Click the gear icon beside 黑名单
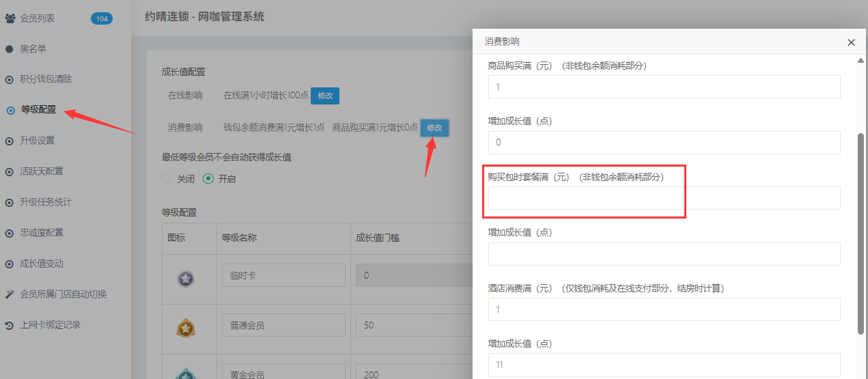This screenshot has width=868, height=379. tap(10, 49)
